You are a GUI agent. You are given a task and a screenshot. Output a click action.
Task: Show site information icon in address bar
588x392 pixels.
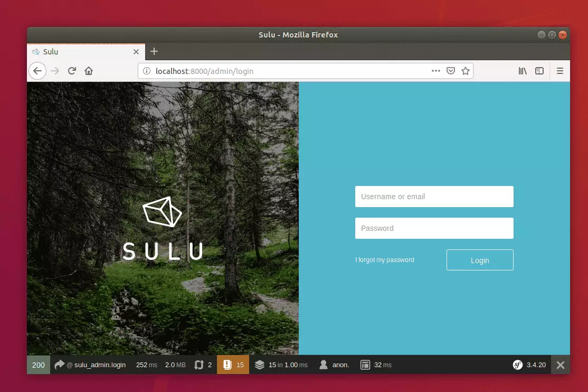click(147, 71)
